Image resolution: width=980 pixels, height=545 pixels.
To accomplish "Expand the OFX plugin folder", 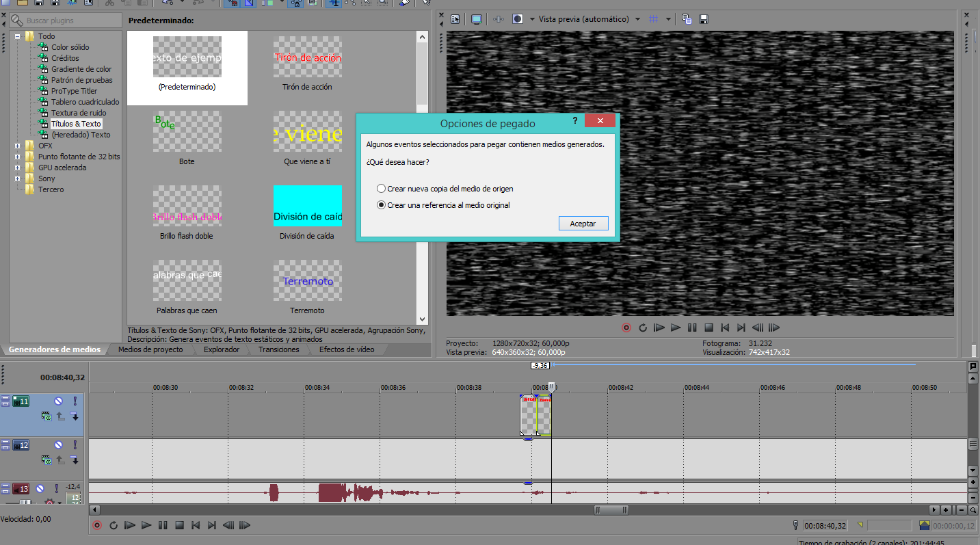I will 17,146.
